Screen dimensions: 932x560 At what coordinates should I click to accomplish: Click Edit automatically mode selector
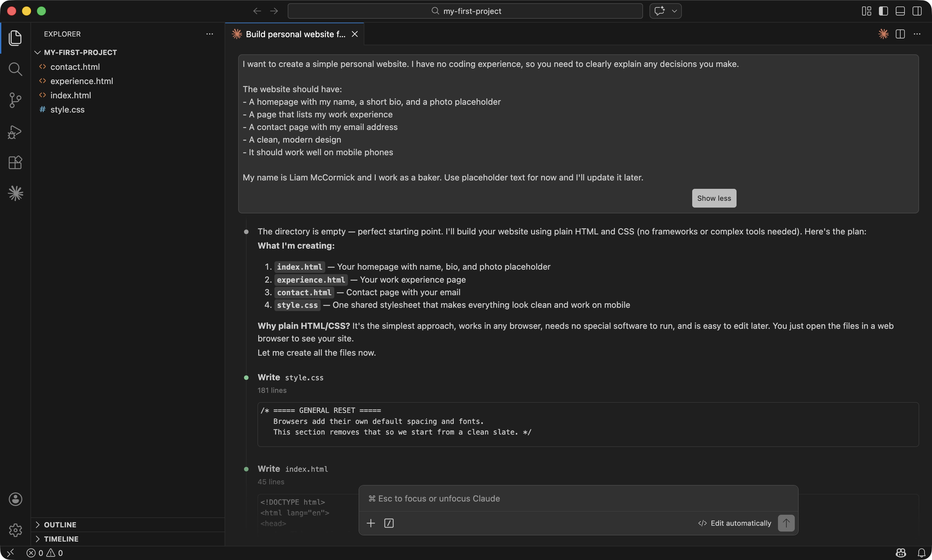(x=735, y=523)
